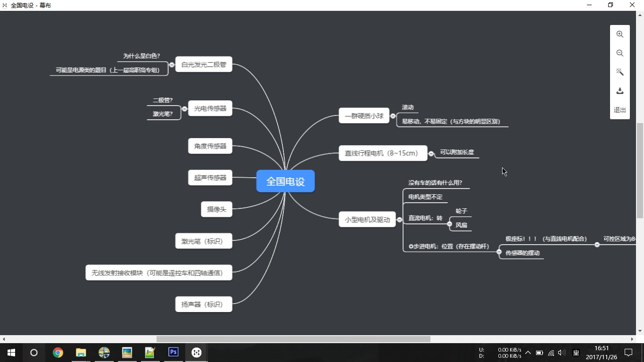Viewport: 644px width, 362px height.
Task: Click the zoom out magnifier icon
Action: point(619,53)
